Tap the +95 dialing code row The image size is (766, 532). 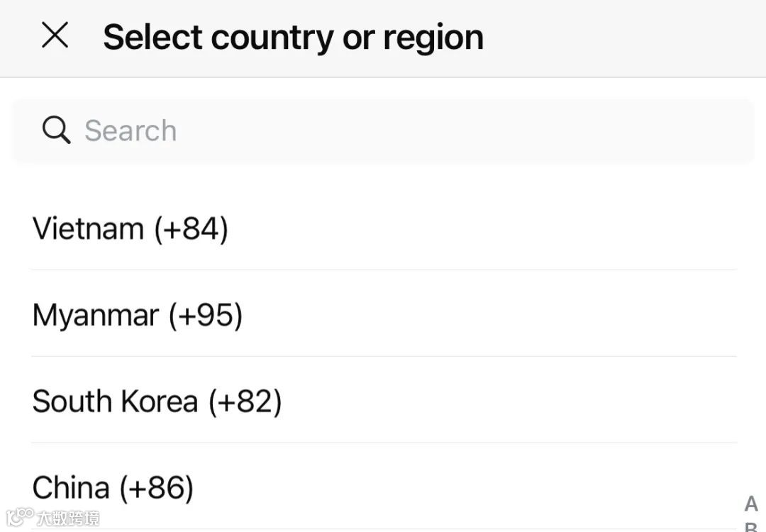206,315
